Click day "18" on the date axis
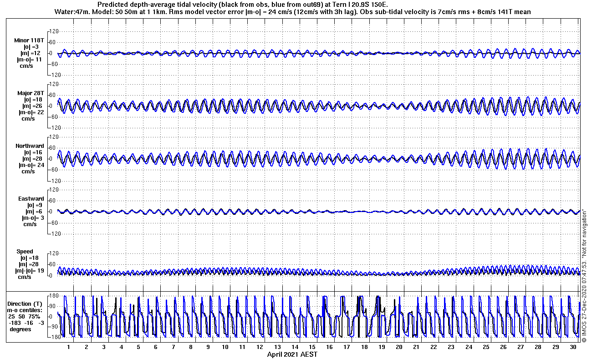The width and height of the screenshot is (592, 364). click(364, 347)
